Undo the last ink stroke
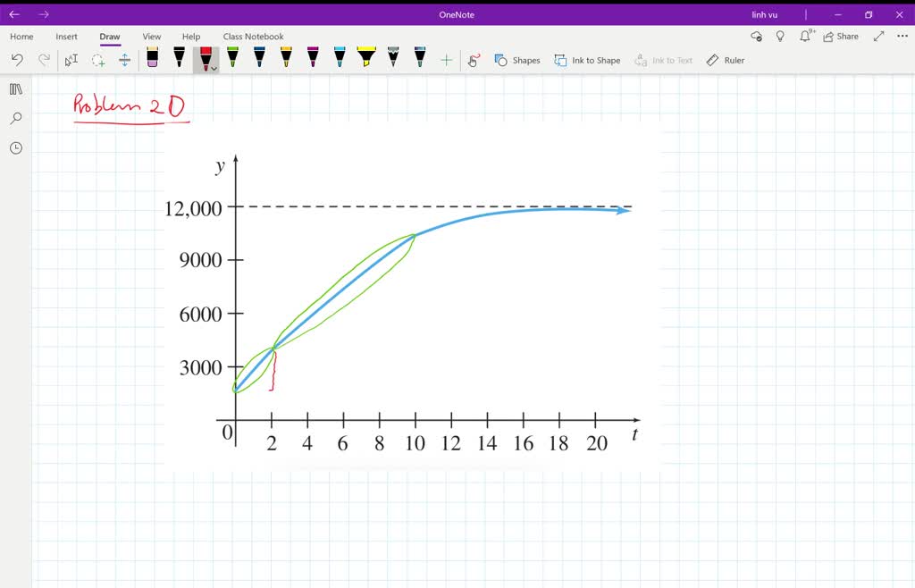This screenshot has width=915, height=588. pyautogui.click(x=17, y=60)
